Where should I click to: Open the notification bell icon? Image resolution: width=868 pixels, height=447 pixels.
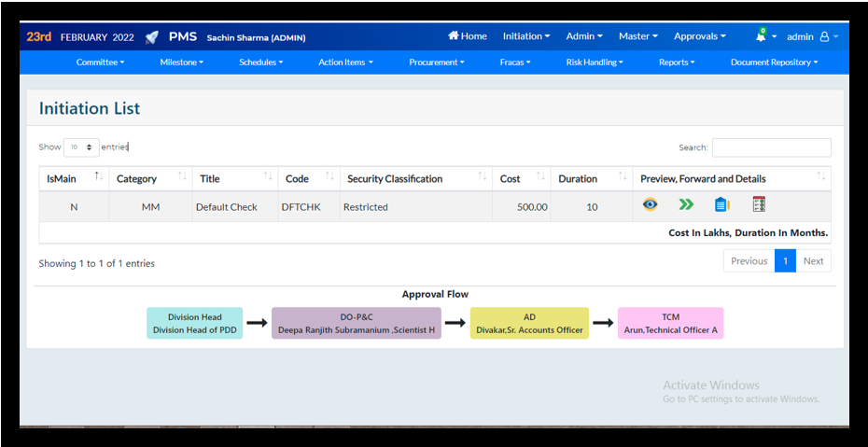(x=761, y=36)
